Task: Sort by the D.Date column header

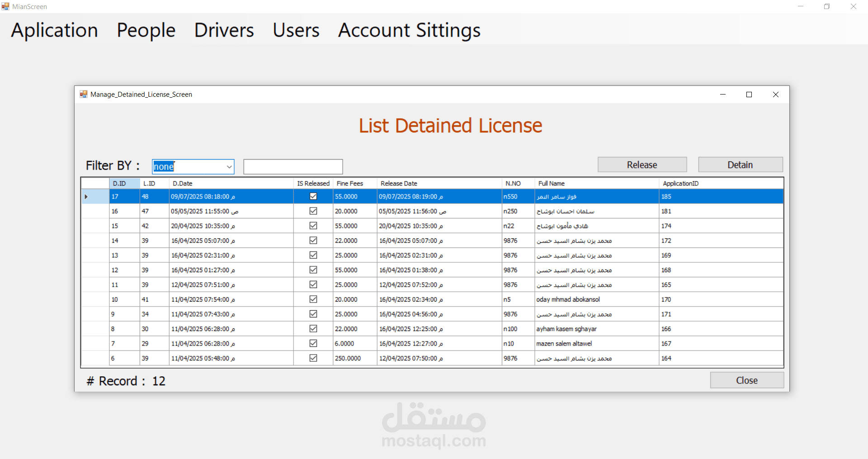Action: coord(231,183)
